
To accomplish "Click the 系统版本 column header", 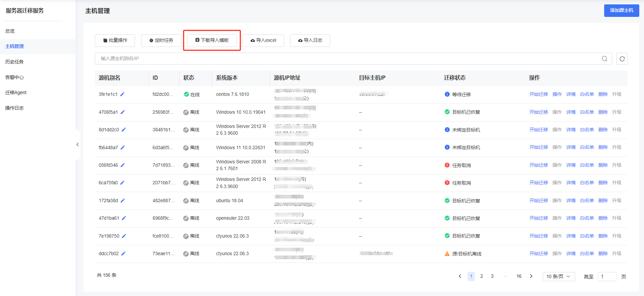I will click(x=227, y=78).
